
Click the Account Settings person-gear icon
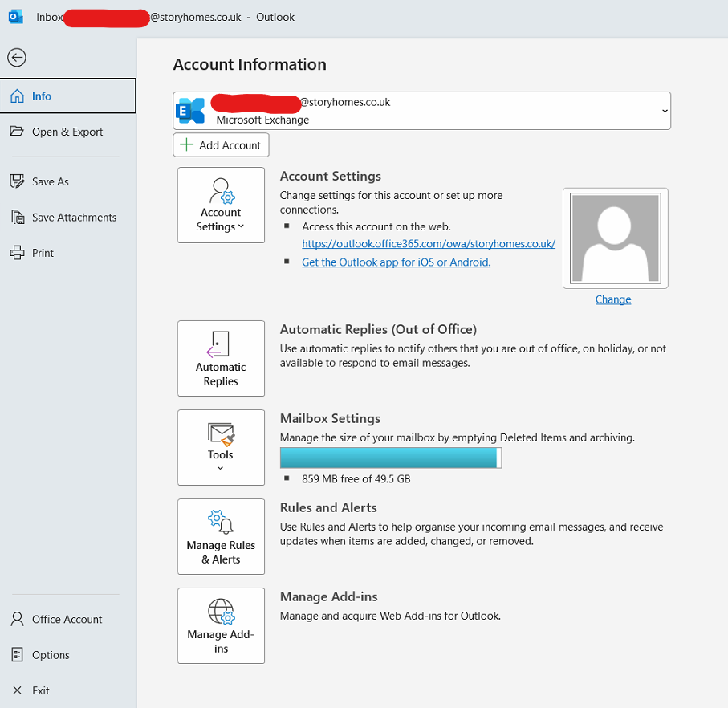point(222,191)
